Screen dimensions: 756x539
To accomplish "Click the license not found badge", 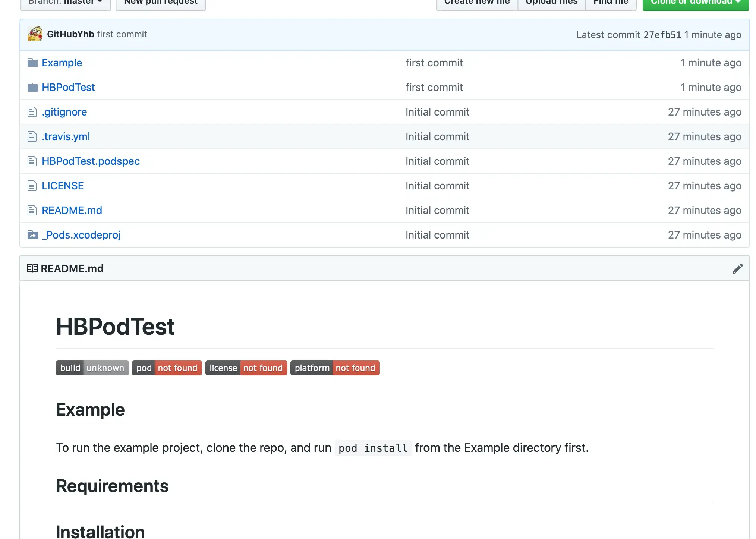I will 246,368.
